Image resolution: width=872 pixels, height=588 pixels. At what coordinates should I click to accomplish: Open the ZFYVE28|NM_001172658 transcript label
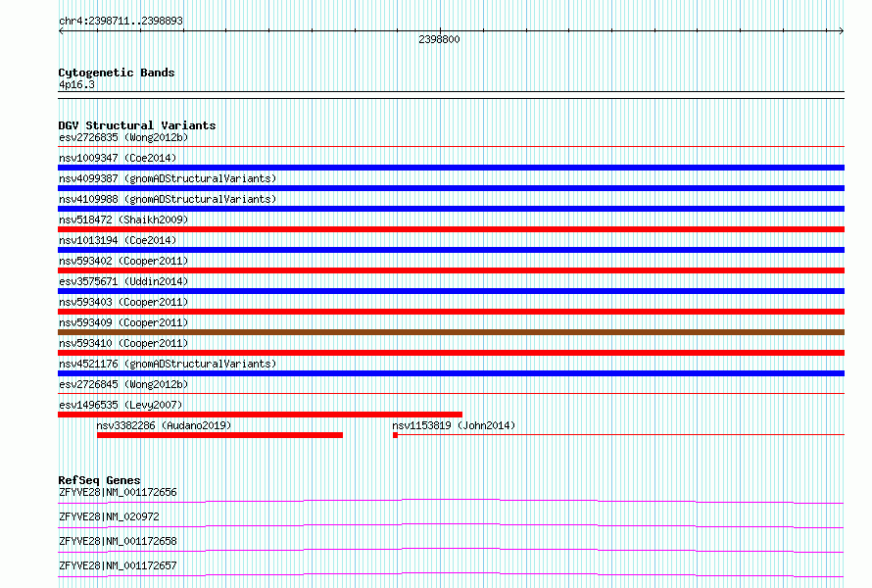[118, 541]
